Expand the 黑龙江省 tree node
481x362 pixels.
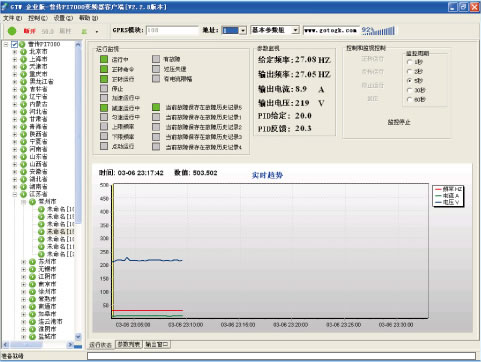tap(15, 82)
